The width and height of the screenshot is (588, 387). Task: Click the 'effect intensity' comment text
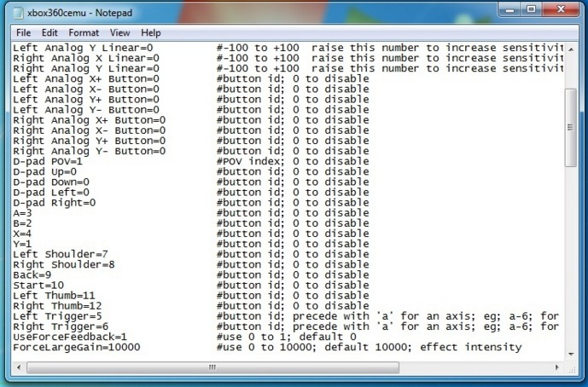[x=471, y=347]
